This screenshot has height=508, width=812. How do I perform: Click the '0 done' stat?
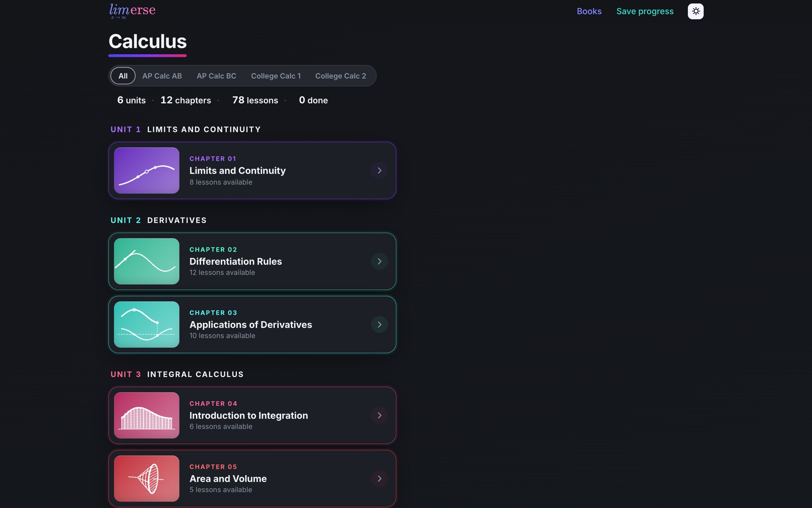(x=314, y=100)
